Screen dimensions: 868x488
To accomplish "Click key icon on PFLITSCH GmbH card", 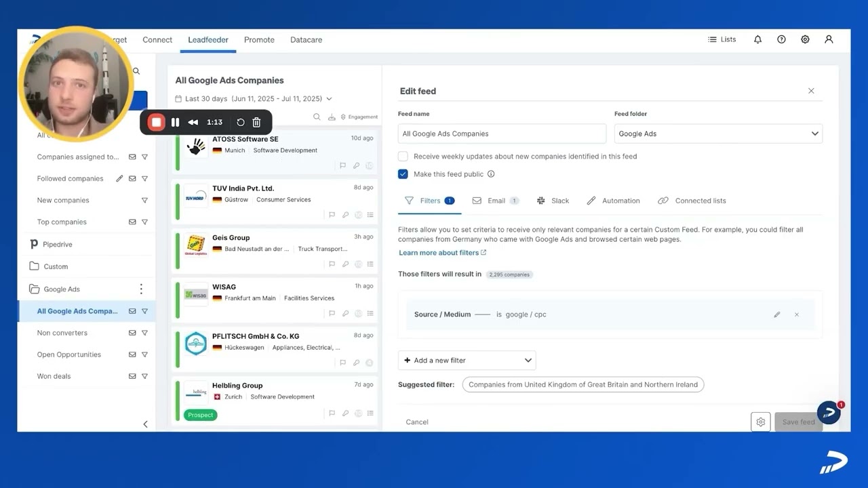I will (355, 363).
